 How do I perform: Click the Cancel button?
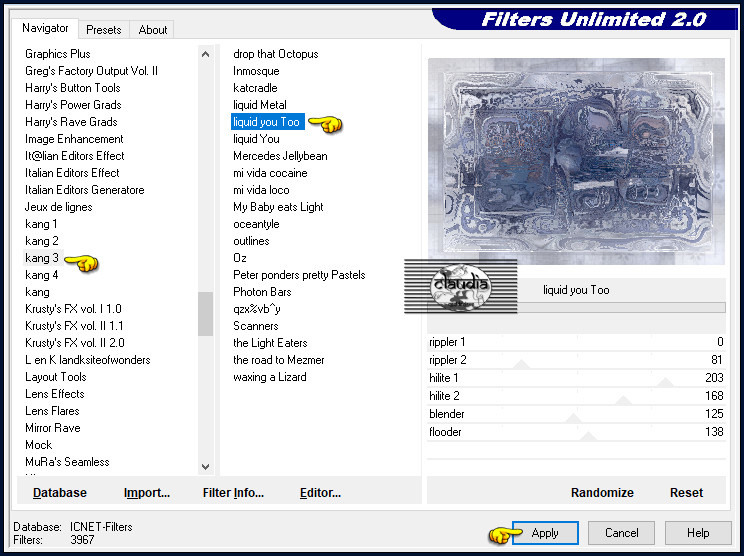point(621,533)
